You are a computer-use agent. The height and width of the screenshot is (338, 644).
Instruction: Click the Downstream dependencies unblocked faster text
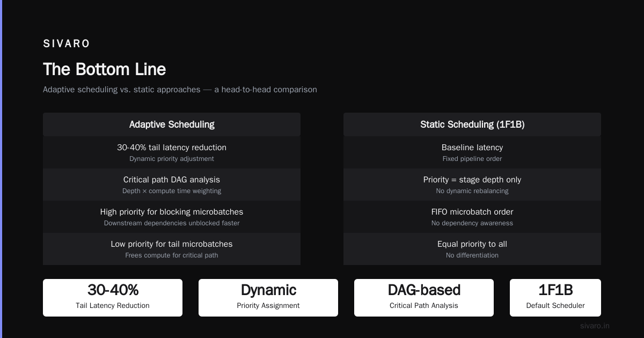tap(172, 223)
